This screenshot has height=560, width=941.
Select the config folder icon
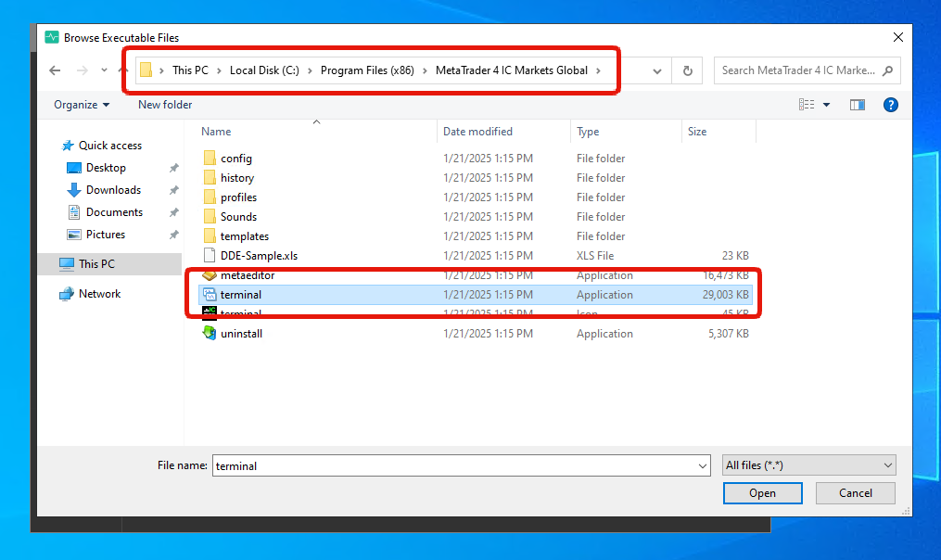click(x=210, y=158)
